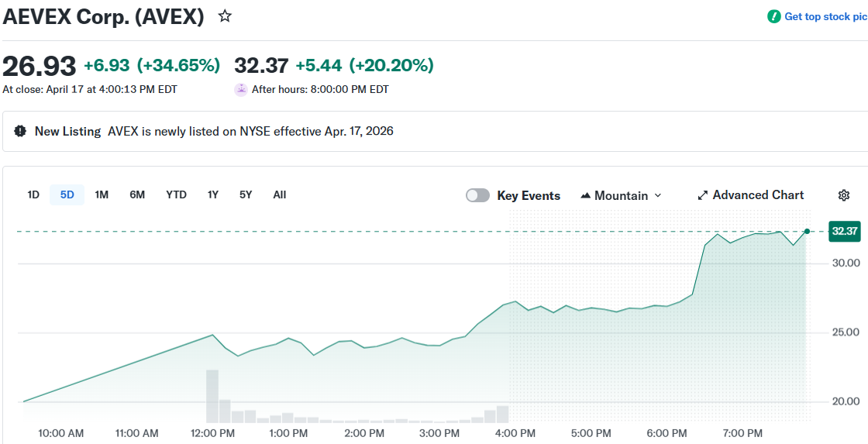868x444 pixels.
Task: Click the After hours 8:00:00 PM EDT text
Action: point(321,89)
